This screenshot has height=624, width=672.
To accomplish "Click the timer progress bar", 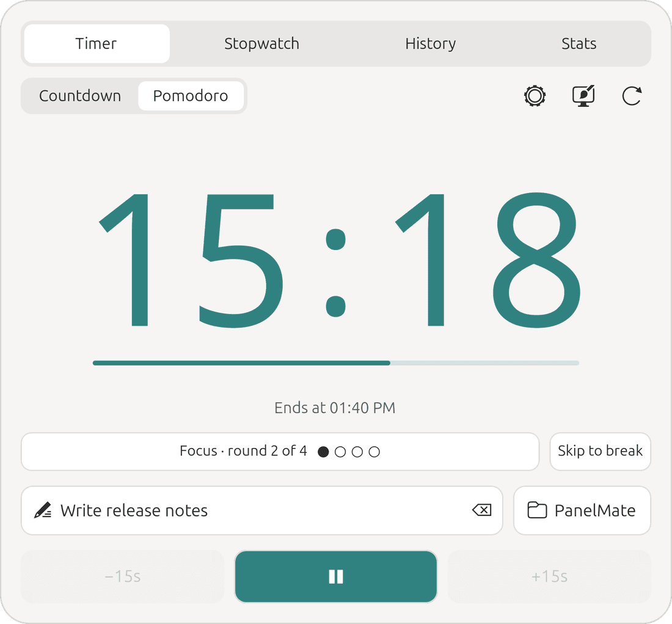I will pos(335,363).
